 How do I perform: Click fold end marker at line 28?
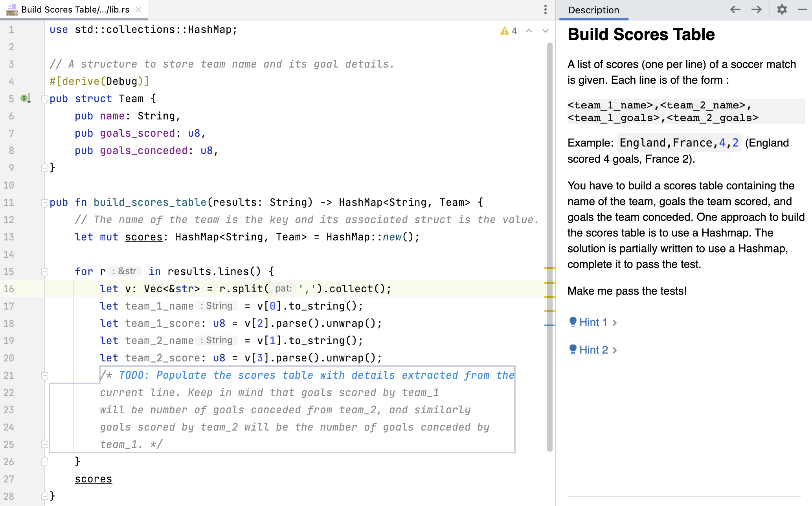point(45,496)
